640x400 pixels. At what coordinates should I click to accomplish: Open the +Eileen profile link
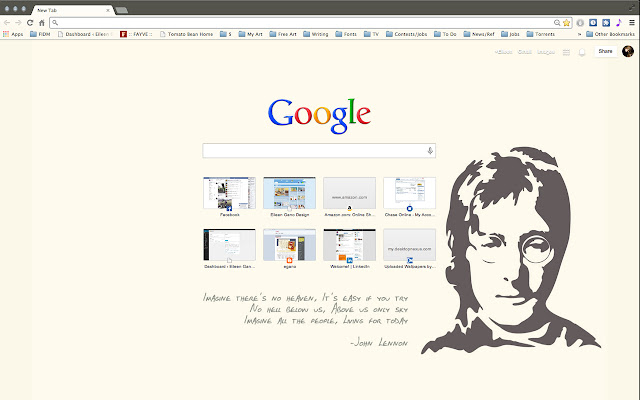[503, 52]
